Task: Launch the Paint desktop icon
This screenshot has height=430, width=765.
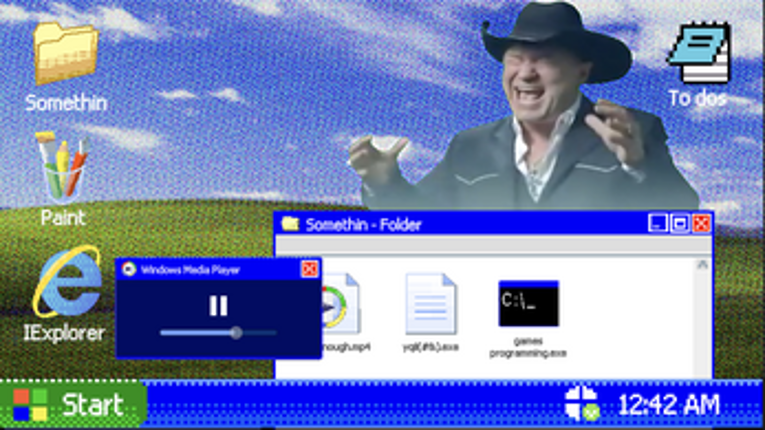Action: click(63, 168)
